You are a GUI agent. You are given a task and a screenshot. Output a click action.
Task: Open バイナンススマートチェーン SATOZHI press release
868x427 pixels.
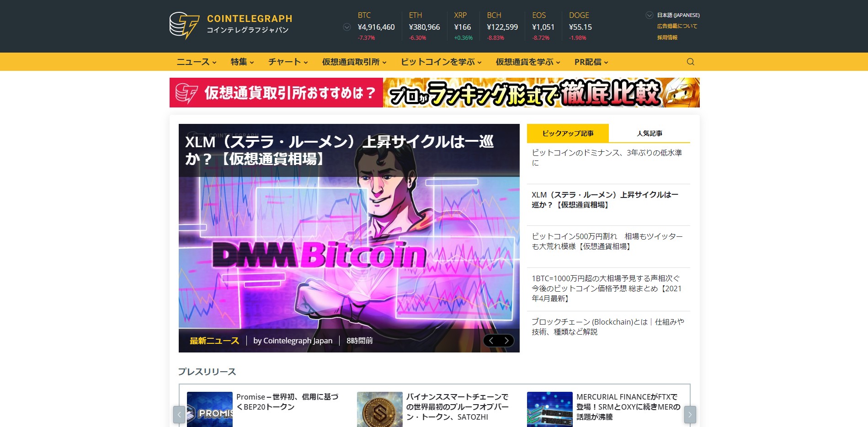pos(457,407)
